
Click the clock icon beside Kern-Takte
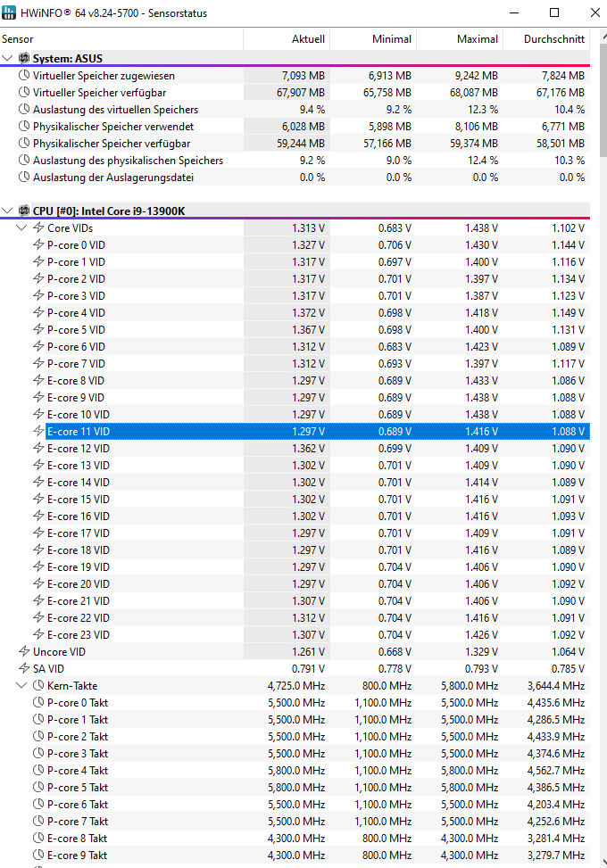tap(38, 685)
